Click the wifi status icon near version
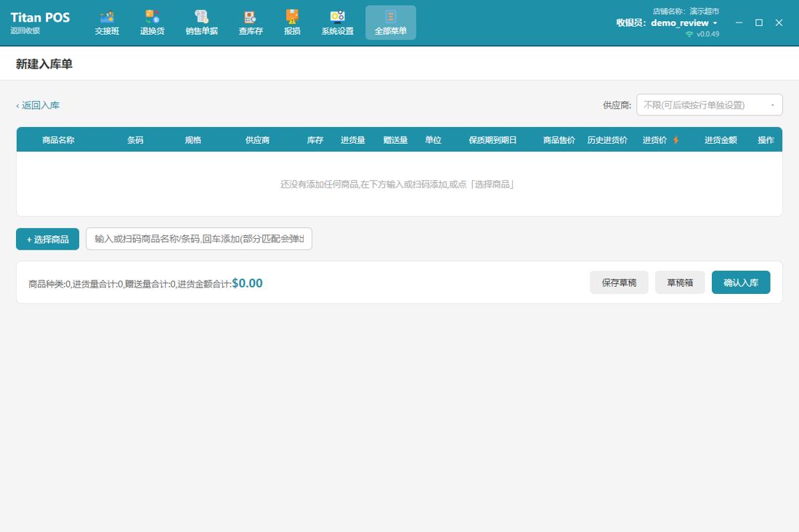The width and height of the screenshot is (799, 532). point(689,34)
